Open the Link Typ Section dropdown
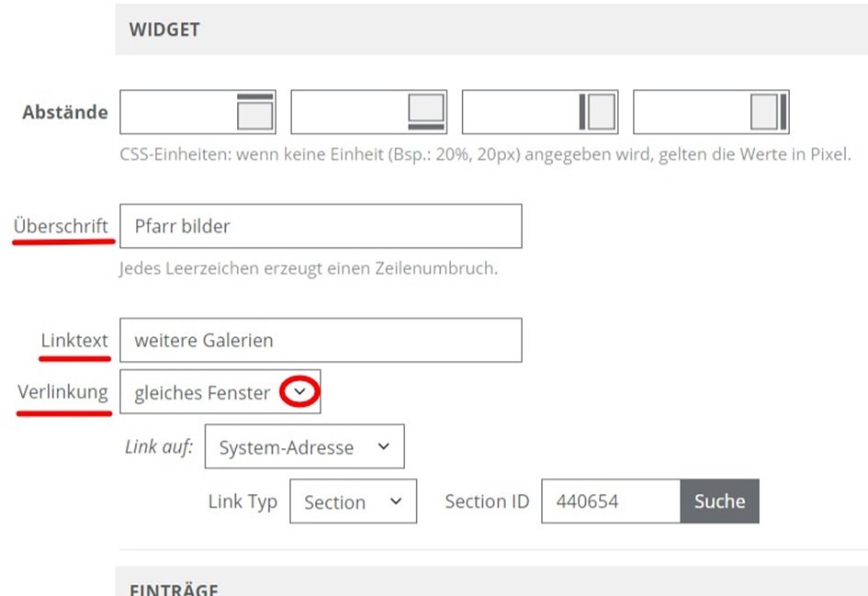The height and width of the screenshot is (596, 868). (x=354, y=500)
